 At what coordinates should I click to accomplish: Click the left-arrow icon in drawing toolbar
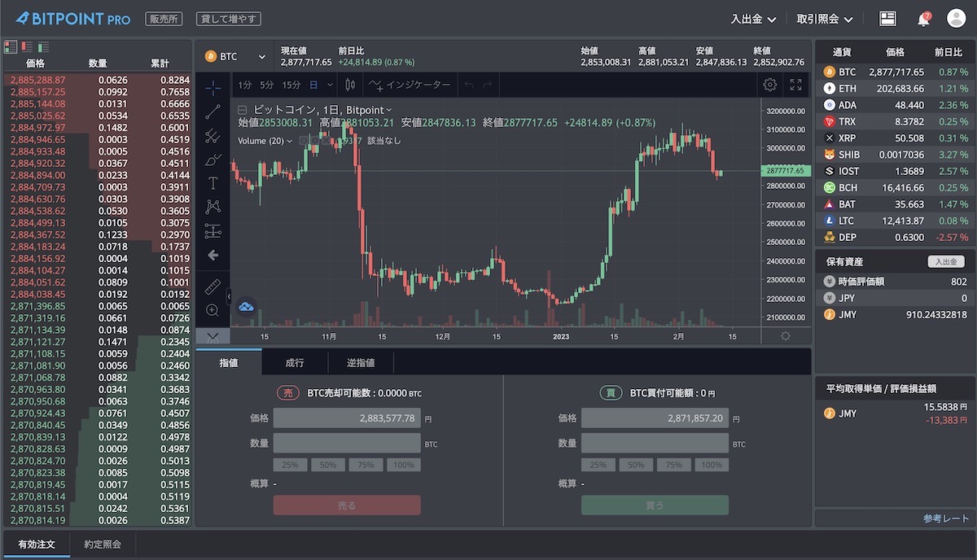(213, 255)
